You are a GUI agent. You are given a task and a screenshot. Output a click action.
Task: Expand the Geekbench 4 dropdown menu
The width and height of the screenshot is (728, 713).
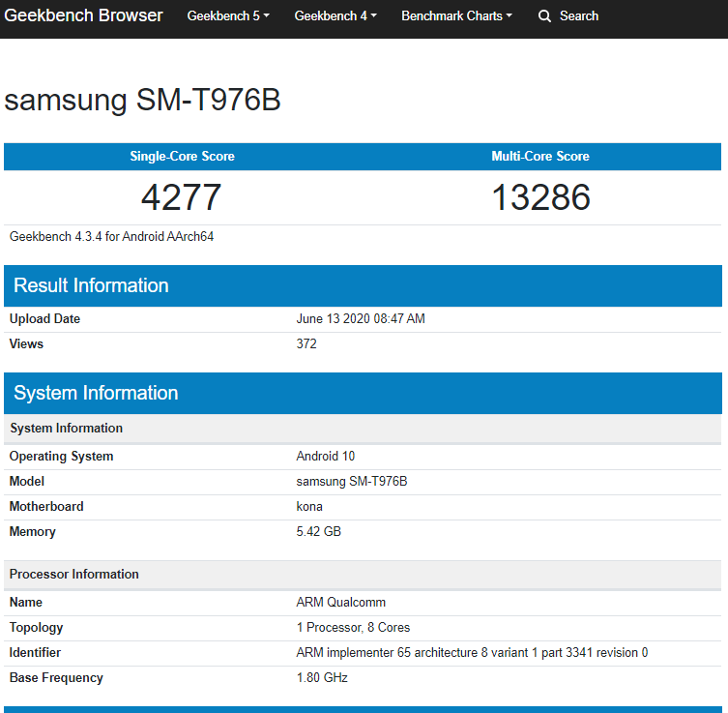335,15
